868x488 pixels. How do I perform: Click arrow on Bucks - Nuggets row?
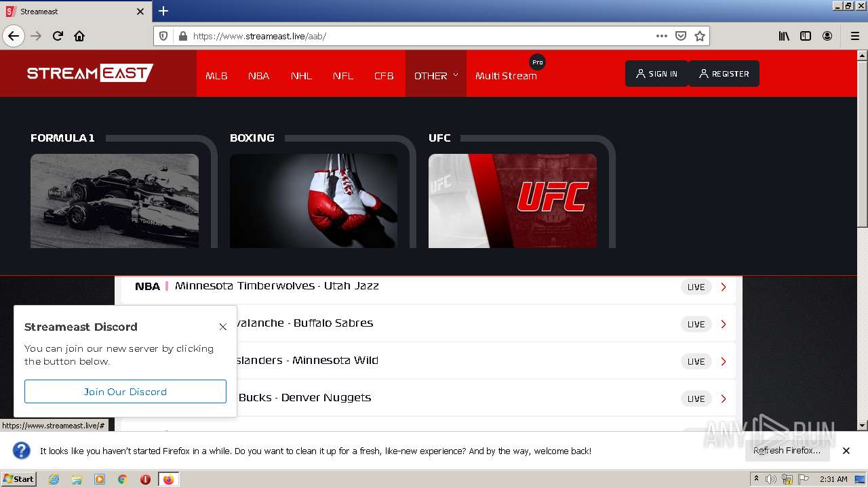pyautogui.click(x=724, y=399)
